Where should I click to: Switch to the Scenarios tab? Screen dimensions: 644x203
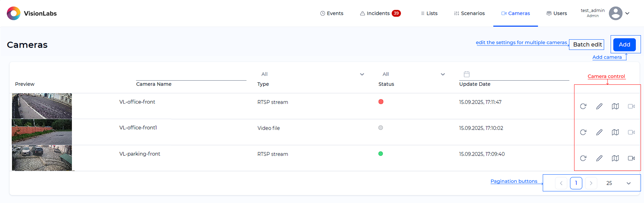click(x=469, y=13)
